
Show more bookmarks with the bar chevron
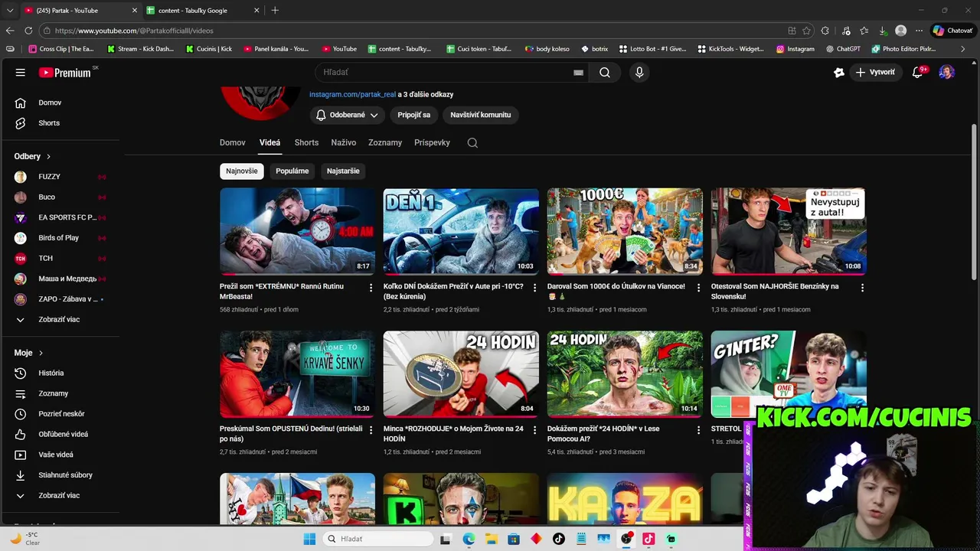click(962, 49)
